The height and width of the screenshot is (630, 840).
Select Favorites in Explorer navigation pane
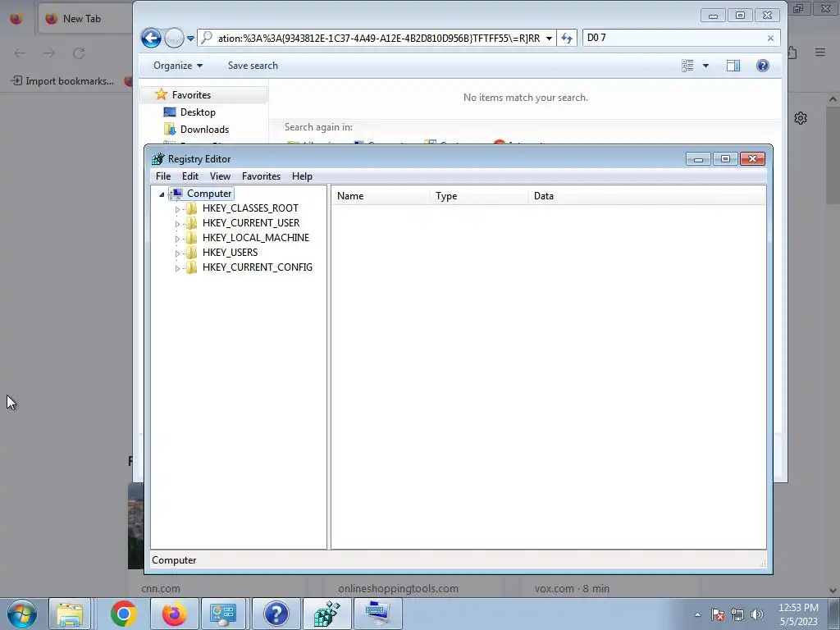tap(191, 95)
